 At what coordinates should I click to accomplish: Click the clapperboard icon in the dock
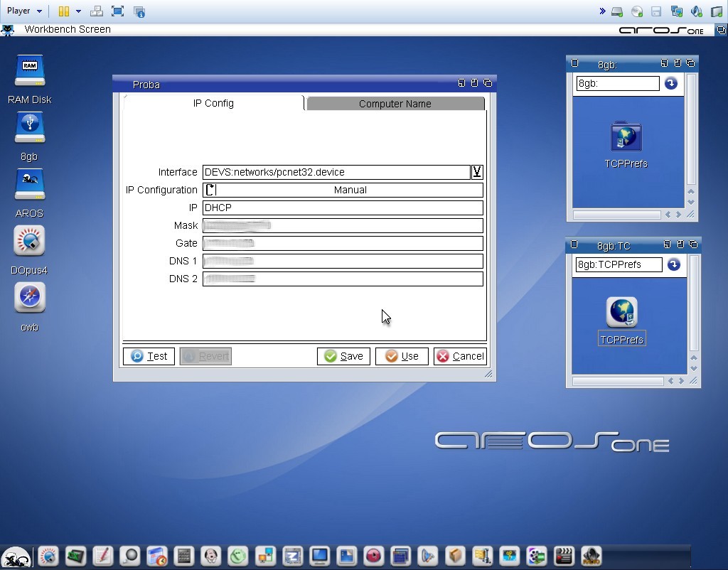pyautogui.click(x=564, y=556)
